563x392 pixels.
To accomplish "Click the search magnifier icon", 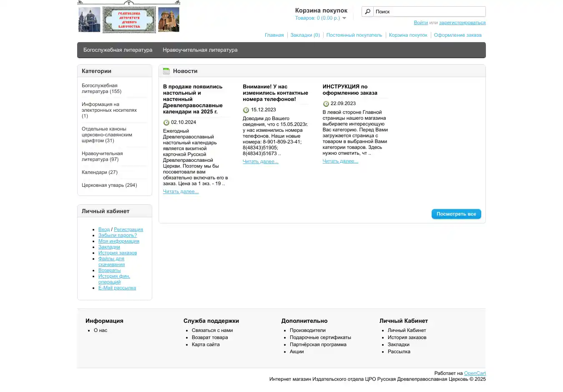I will [367, 12].
